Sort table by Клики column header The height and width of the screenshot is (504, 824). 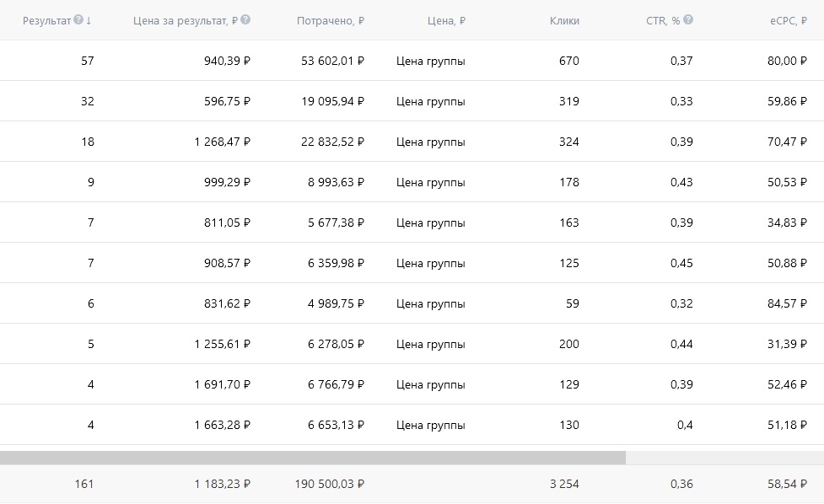(x=564, y=20)
